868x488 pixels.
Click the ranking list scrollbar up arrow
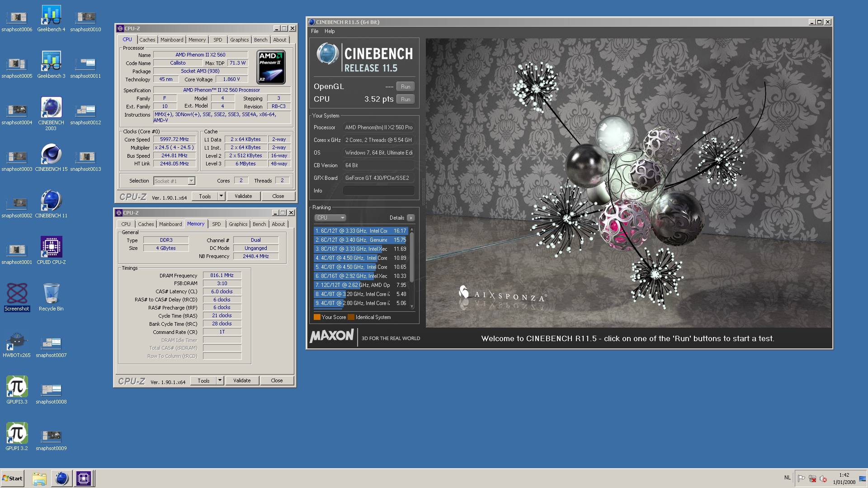[x=412, y=229]
